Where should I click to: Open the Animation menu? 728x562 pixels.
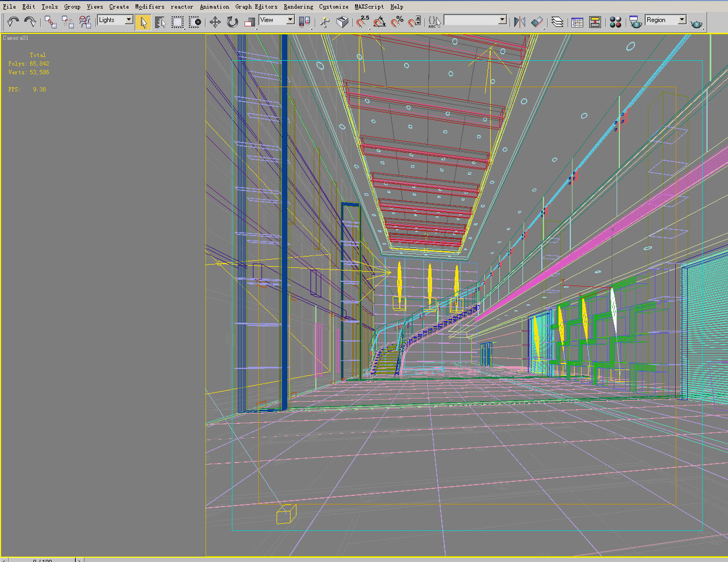pyautogui.click(x=214, y=6)
